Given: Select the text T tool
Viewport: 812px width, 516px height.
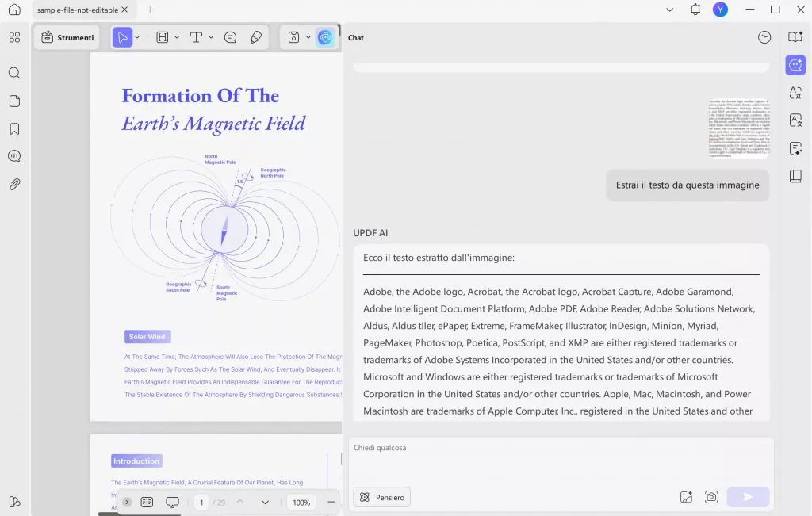Looking at the screenshot, I should point(197,37).
